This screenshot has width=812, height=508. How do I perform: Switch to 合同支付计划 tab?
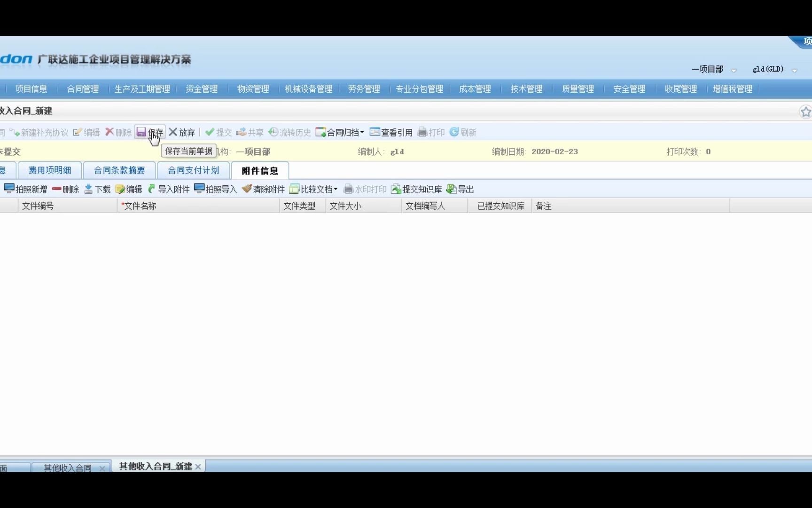click(x=194, y=170)
